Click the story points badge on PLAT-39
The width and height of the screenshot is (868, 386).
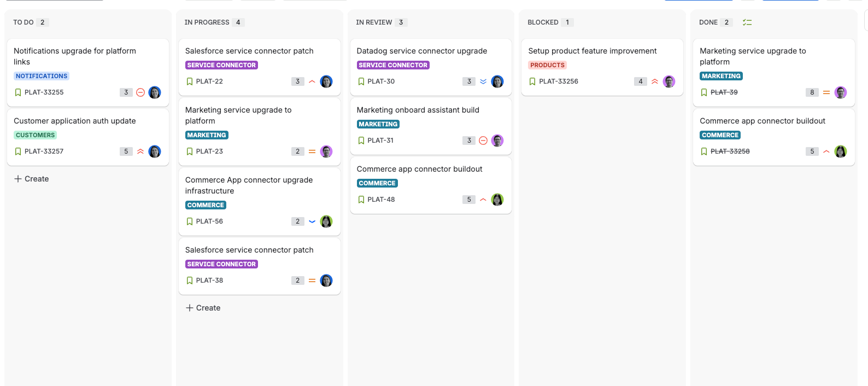click(812, 92)
